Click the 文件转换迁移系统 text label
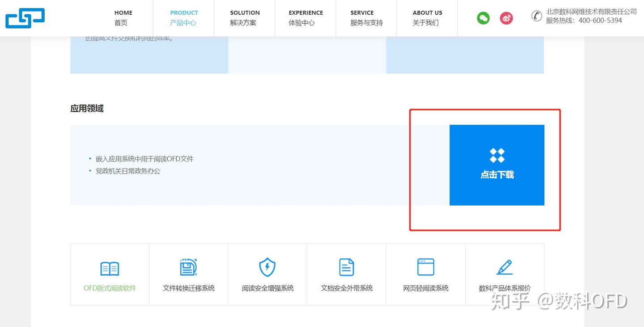Image resolution: width=644 pixels, height=327 pixels. click(189, 288)
